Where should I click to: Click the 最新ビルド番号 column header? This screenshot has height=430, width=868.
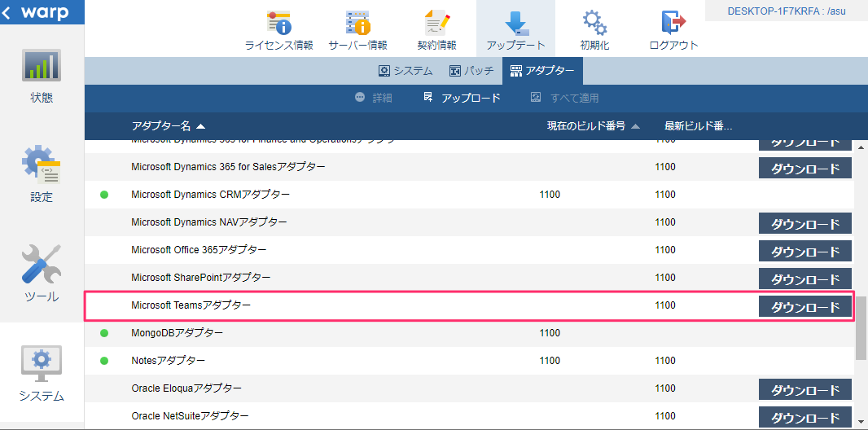(698, 126)
